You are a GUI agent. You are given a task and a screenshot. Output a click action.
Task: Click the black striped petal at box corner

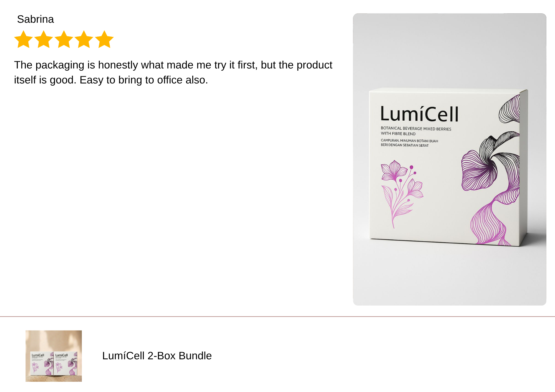[509, 110]
